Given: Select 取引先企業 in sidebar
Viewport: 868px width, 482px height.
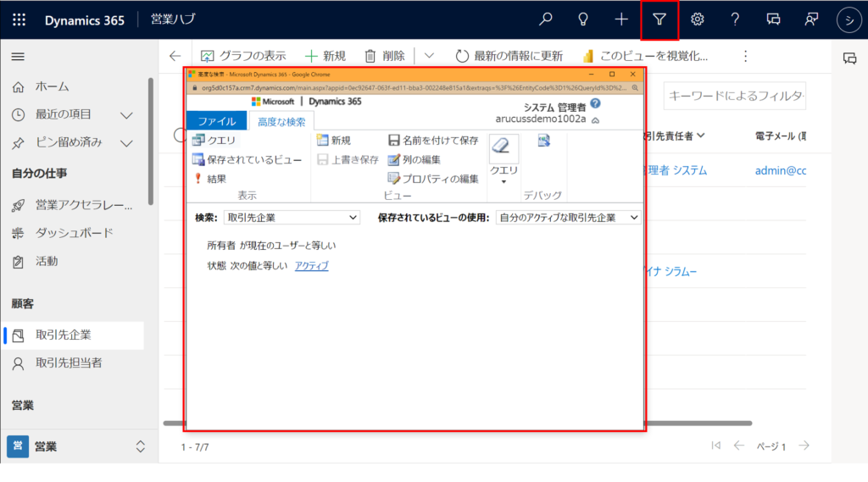Looking at the screenshot, I should [x=73, y=335].
